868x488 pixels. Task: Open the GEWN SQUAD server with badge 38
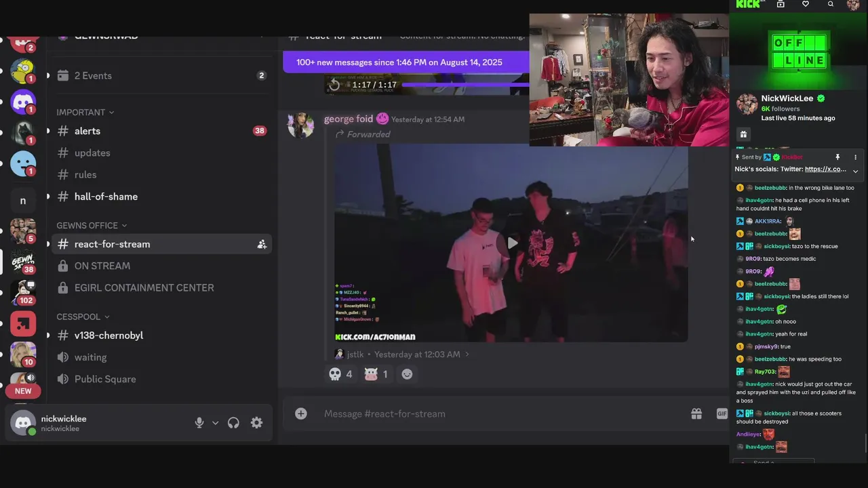[23, 262]
